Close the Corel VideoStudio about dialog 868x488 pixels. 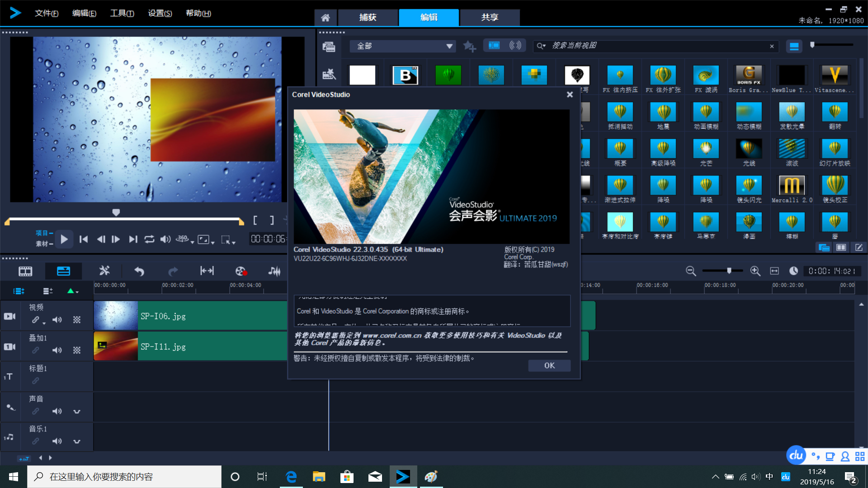click(x=570, y=94)
